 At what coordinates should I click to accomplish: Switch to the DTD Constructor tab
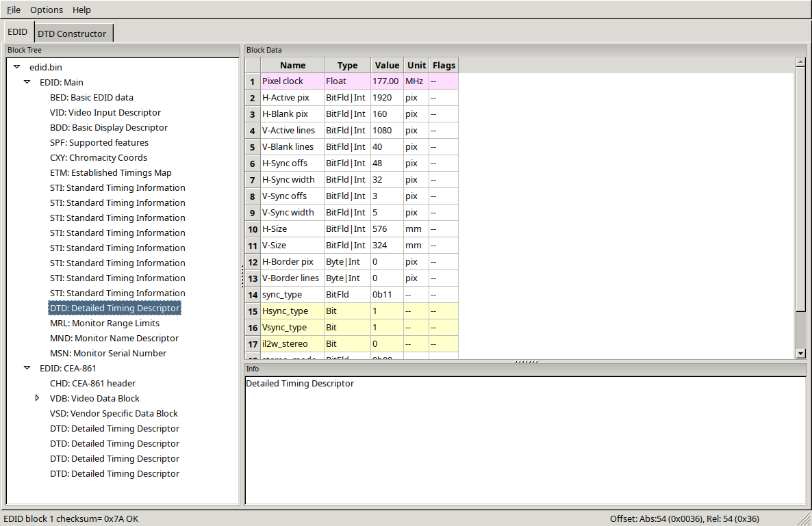pos(72,34)
